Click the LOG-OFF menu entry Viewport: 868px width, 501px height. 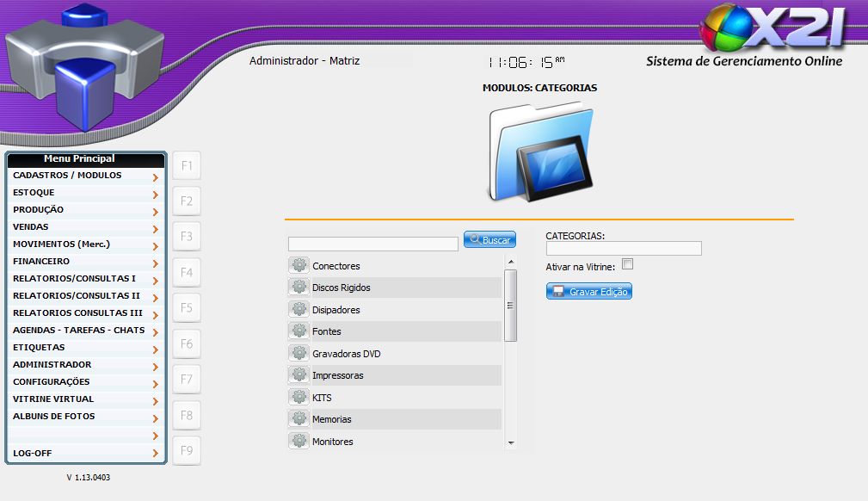[x=33, y=453]
